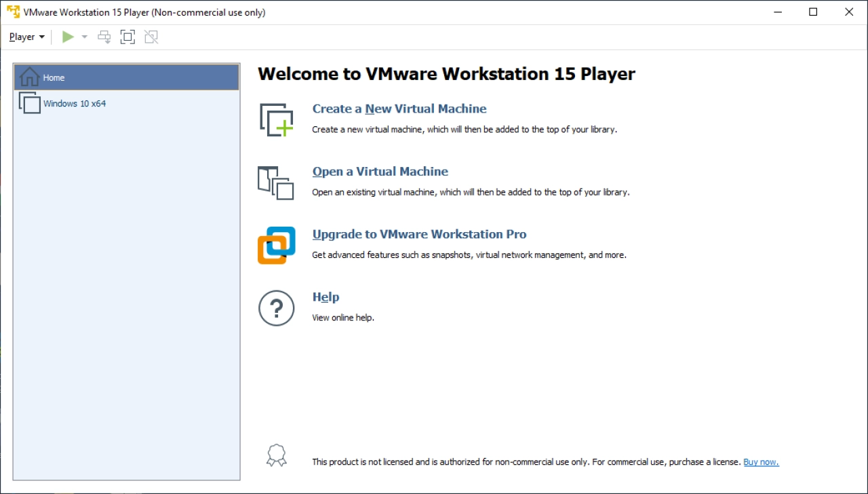Click the Buy now link

pyautogui.click(x=761, y=462)
